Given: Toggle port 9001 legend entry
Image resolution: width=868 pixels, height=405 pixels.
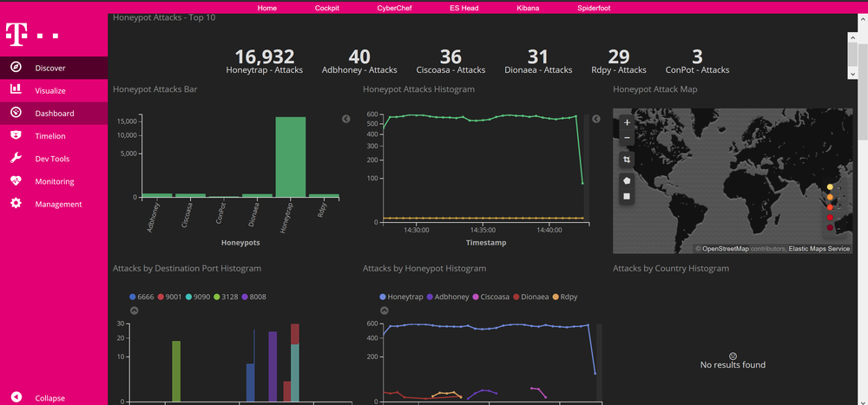Looking at the screenshot, I should coord(169,297).
